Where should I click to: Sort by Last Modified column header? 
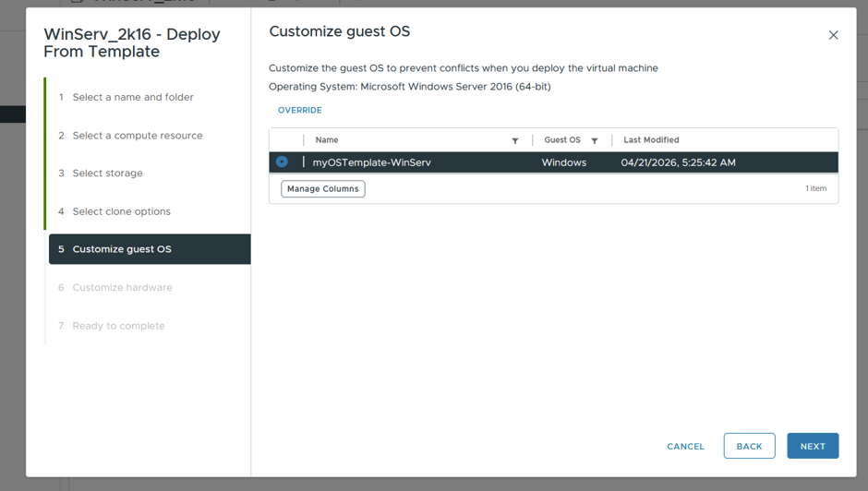(x=651, y=140)
